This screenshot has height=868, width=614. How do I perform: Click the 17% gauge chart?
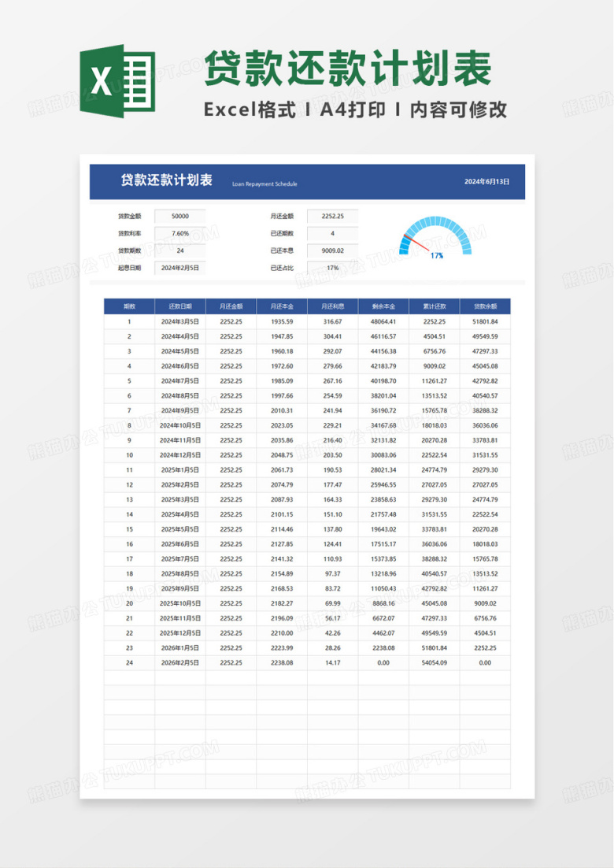click(x=435, y=238)
